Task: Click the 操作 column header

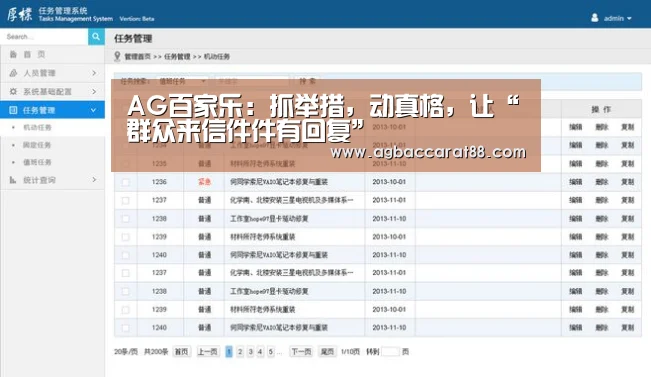Action: click(x=601, y=109)
